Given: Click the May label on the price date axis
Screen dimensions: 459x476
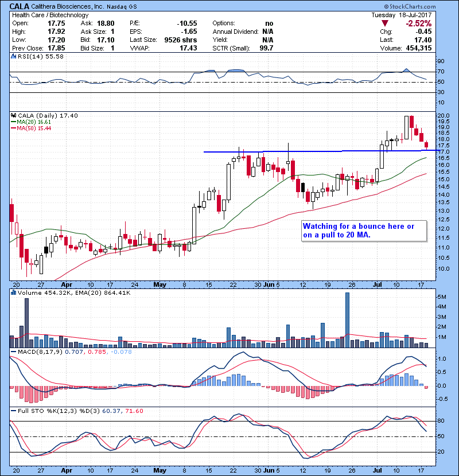Looking at the screenshot, I should coord(160,285).
